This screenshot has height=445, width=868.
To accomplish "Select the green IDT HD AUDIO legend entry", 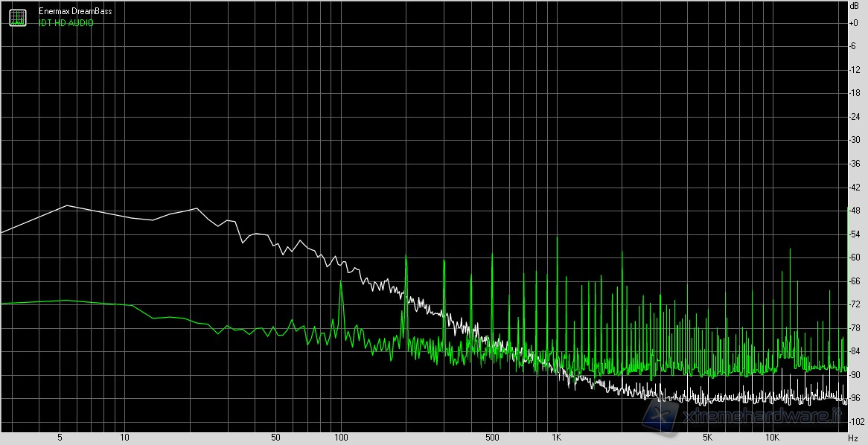I will coord(66,22).
